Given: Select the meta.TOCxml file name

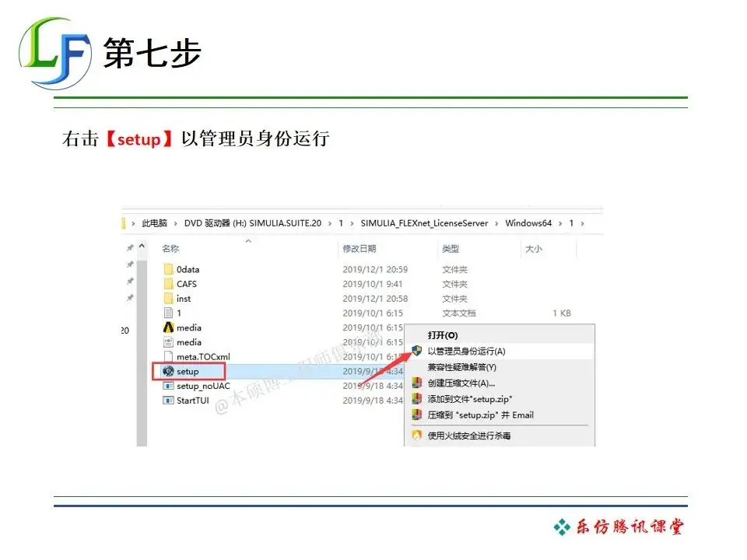Looking at the screenshot, I should [x=203, y=357].
